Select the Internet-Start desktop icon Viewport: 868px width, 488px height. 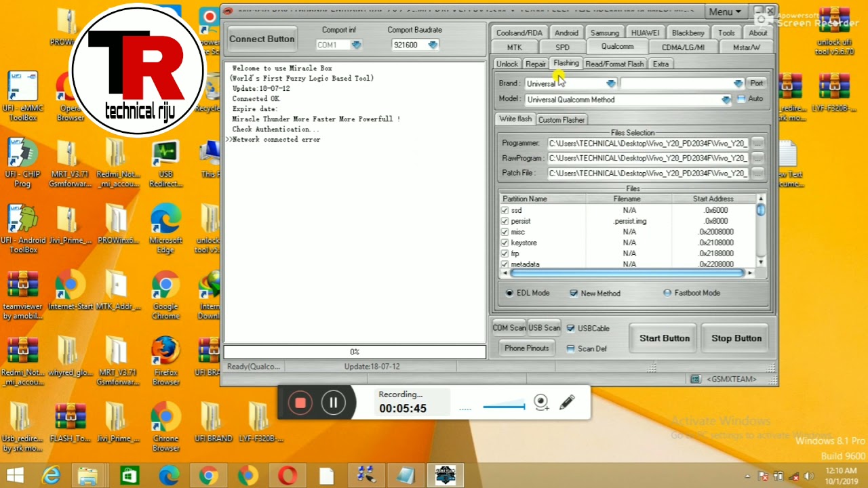pyautogui.click(x=71, y=291)
